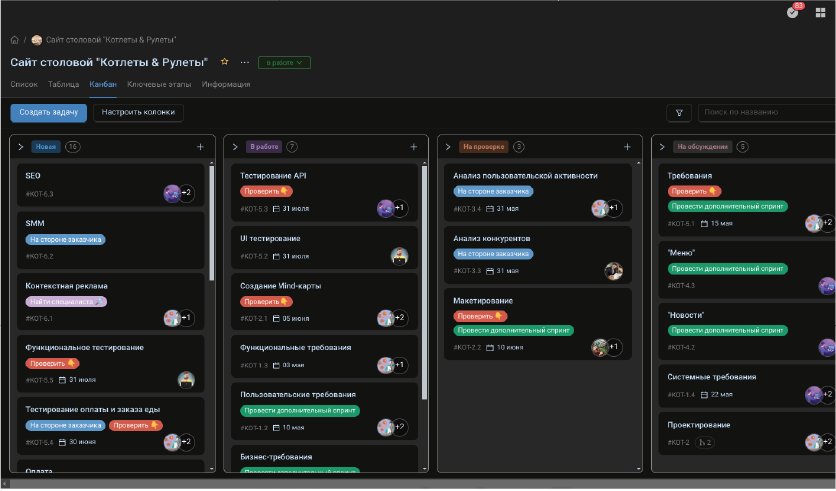
Task: Add a task to В работе column
Action: click(x=413, y=147)
